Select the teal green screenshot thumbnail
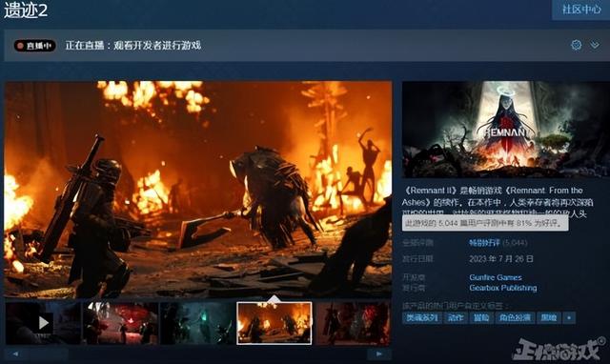This screenshot has height=364, width=610. pyautogui.click(x=197, y=323)
